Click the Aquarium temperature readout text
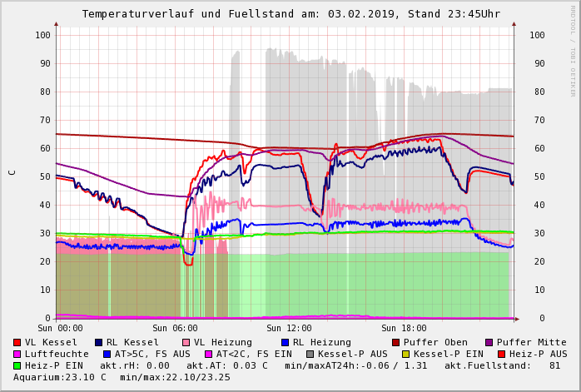Screen dimensions: 581x392 point(60,377)
